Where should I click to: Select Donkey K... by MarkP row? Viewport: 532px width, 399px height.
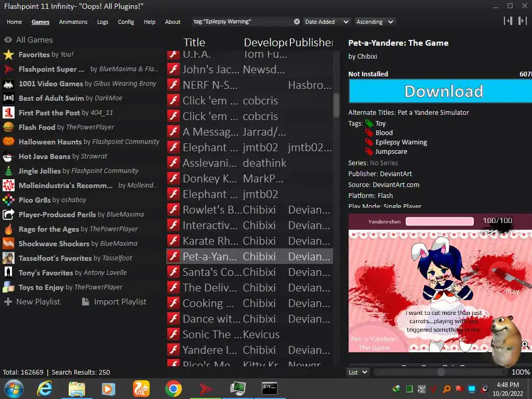(x=250, y=179)
